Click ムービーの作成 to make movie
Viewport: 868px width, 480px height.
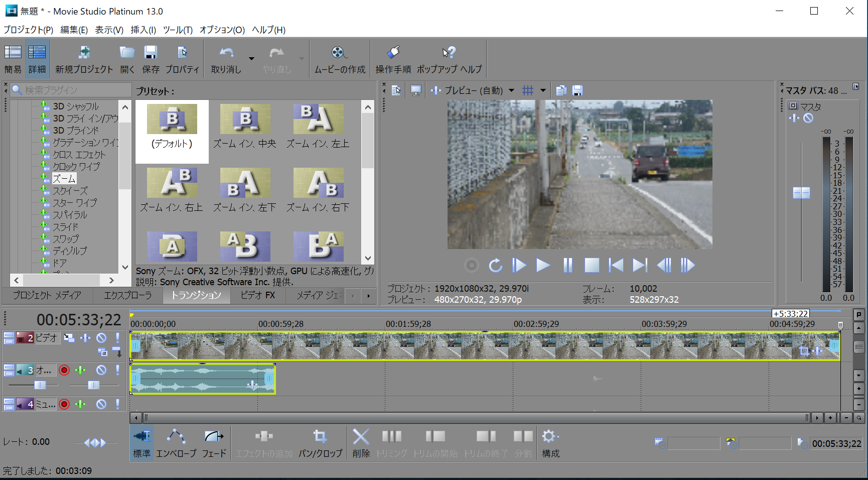[340, 59]
